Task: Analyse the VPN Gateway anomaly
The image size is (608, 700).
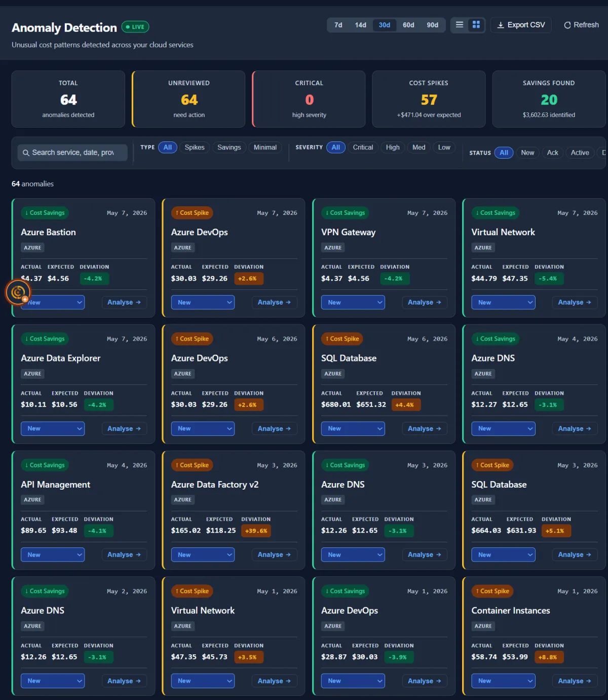Action: tap(425, 302)
